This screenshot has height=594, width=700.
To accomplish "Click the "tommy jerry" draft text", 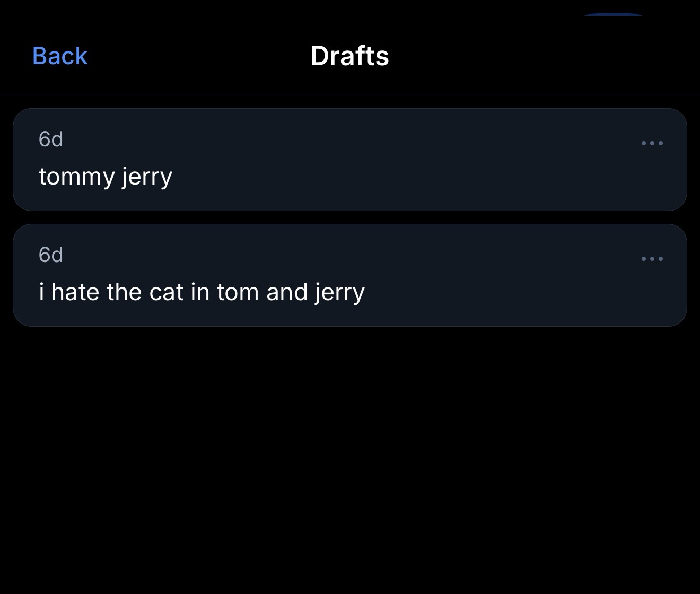I will (x=106, y=177).
